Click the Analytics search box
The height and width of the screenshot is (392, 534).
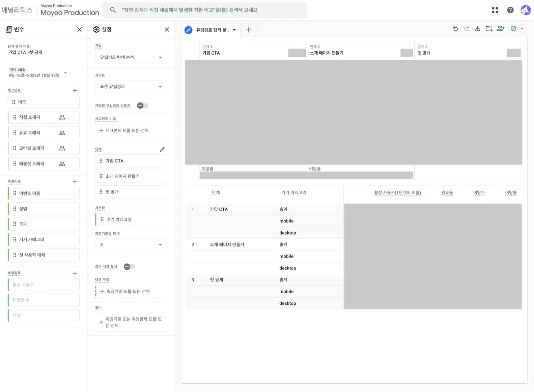(204, 10)
